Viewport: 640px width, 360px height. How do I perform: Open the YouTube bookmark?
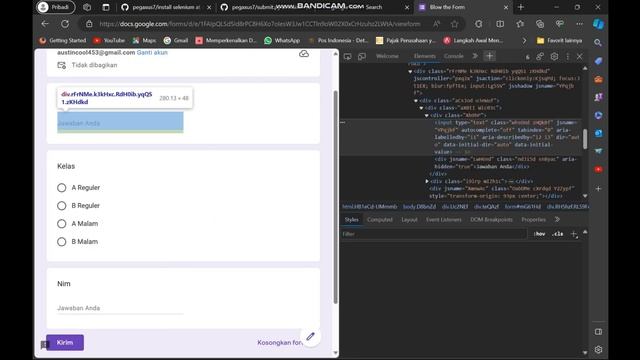(109, 40)
